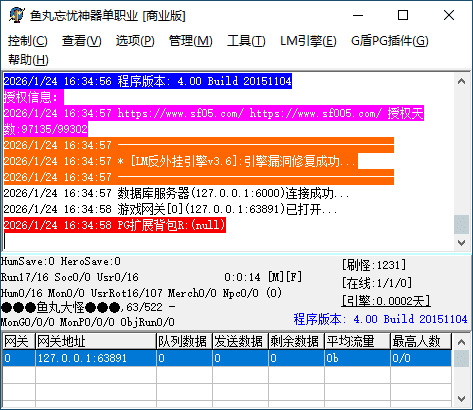The height and width of the screenshot is (410, 473).
Task: Open the LM引擎(E) menu
Action: point(308,41)
